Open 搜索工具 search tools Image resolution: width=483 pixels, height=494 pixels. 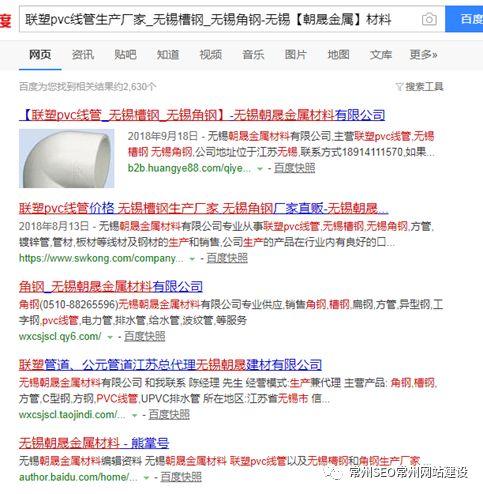424,87
